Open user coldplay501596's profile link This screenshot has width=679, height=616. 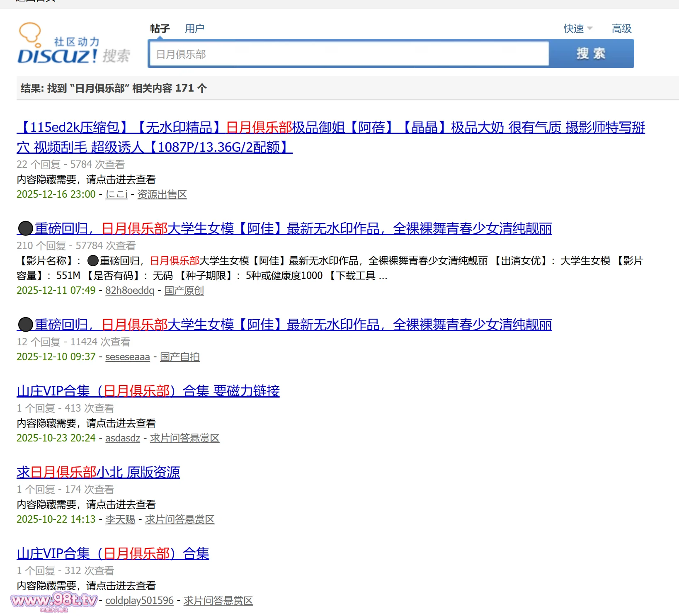click(x=139, y=601)
